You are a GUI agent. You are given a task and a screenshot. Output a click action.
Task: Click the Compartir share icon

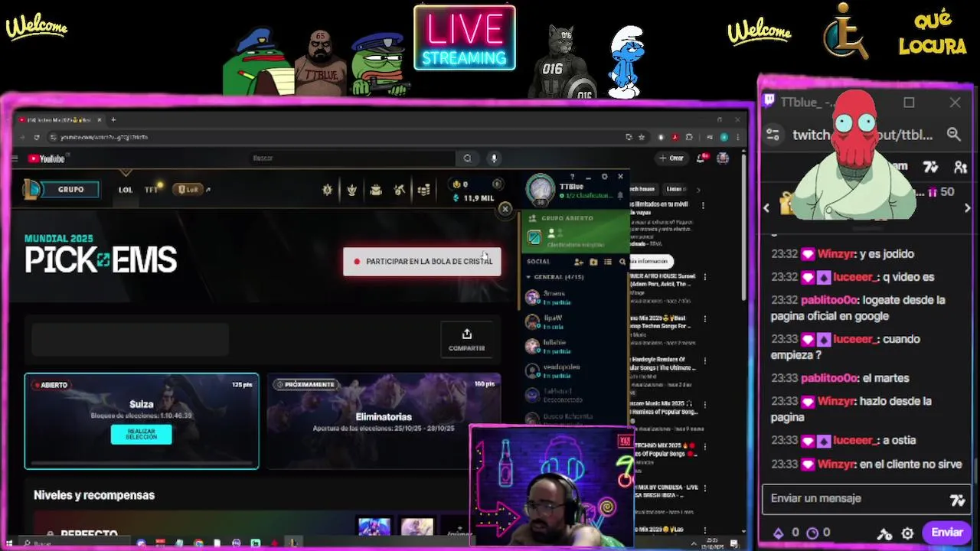click(466, 334)
